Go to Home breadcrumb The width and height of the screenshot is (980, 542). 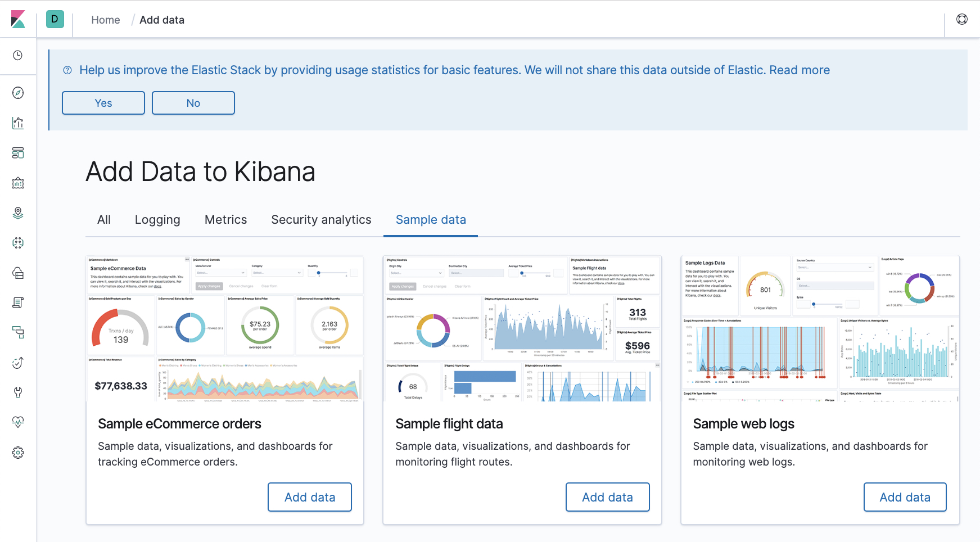(106, 20)
